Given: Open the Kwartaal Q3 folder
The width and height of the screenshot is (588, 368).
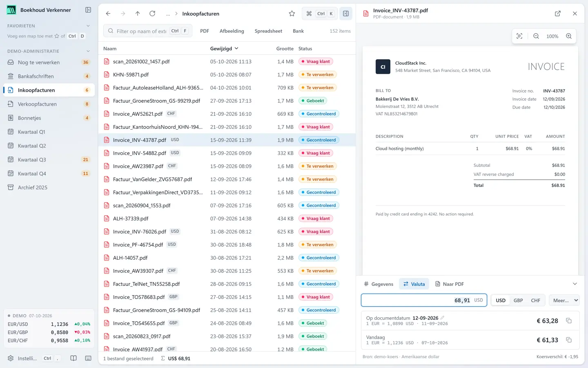Looking at the screenshot, I should click(49, 159).
